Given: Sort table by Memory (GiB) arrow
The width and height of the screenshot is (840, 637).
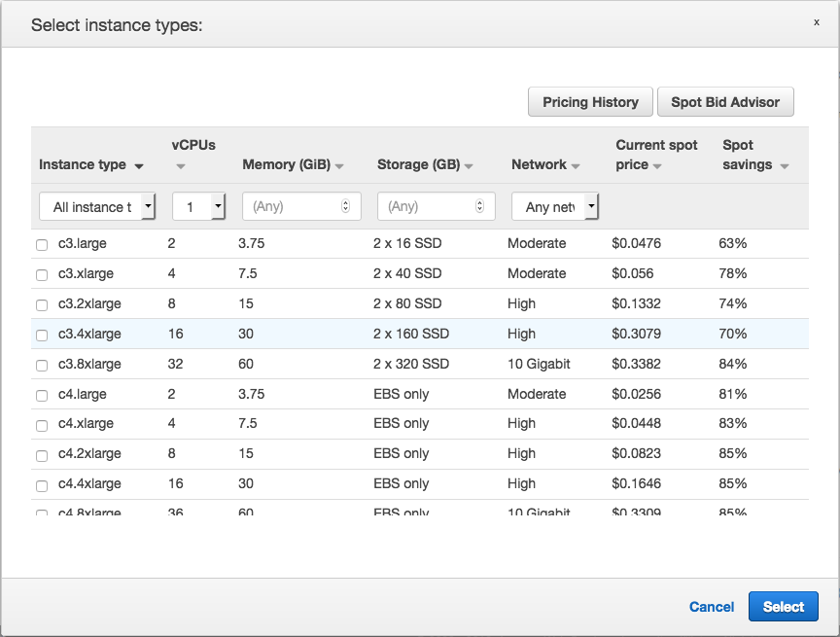Looking at the screenshot, I should [339, 166].
